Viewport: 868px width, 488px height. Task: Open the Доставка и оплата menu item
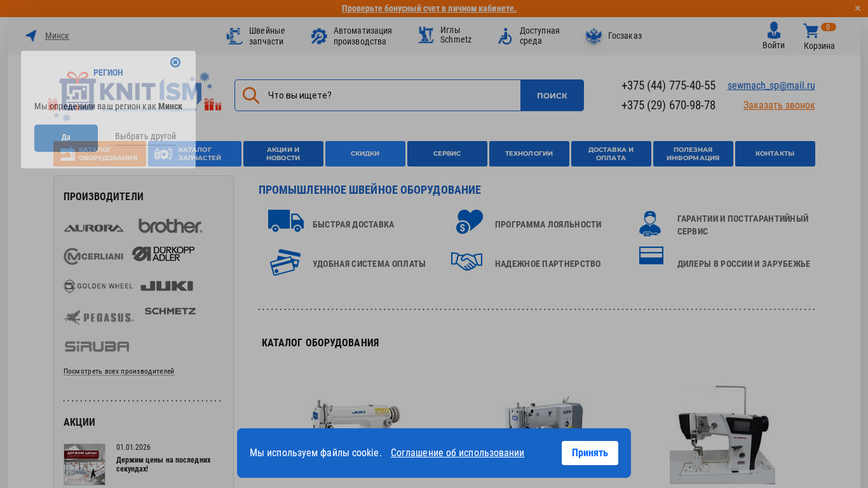tap(611, 154)
